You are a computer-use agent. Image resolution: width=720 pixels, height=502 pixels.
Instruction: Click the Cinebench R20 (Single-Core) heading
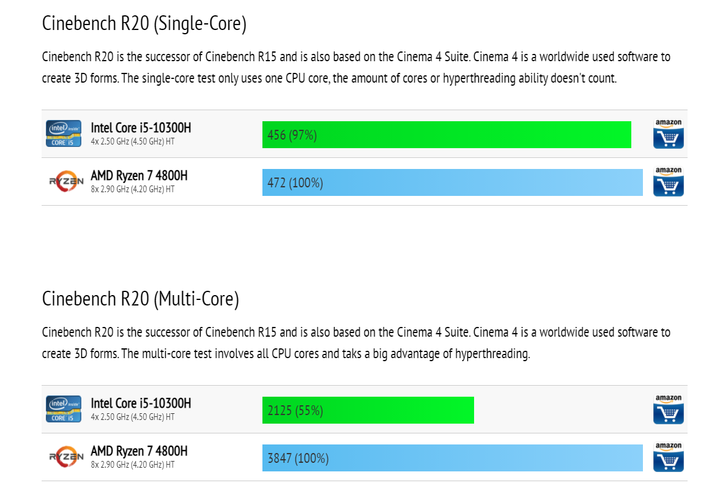point(144,23)
